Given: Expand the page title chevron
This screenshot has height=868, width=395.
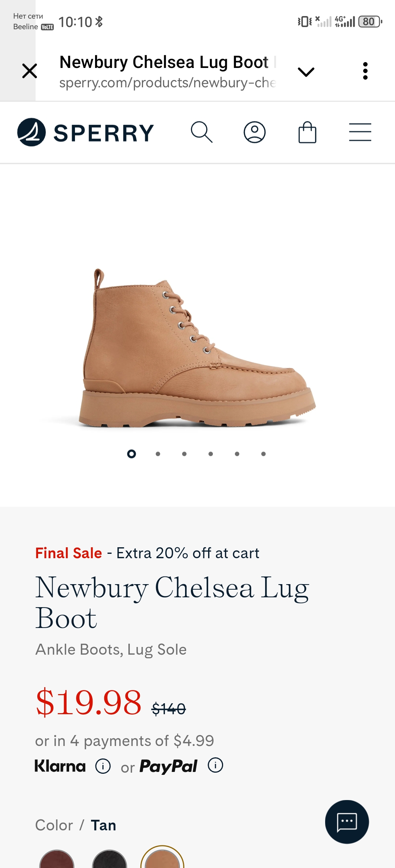Looking at the screenshot, I should coord(306,72).
